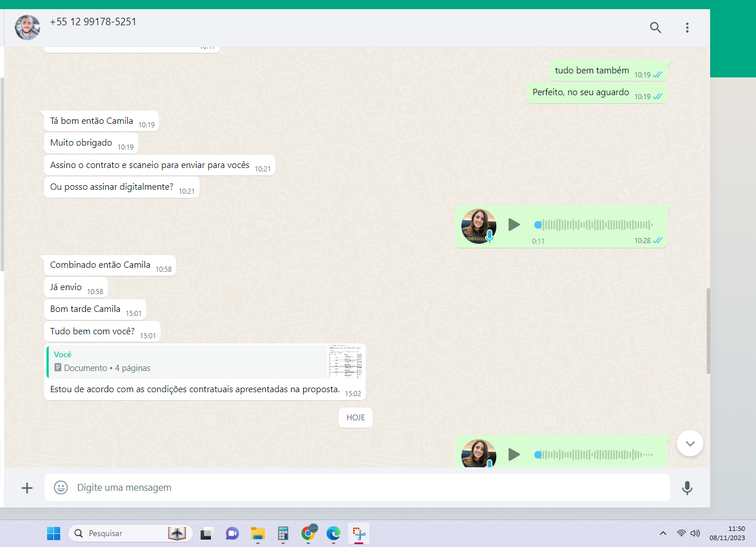Focus the Digite uma mensagem field
Image resolution: width=756 pixels, height=547 pixels.
(x=357, y=487)
